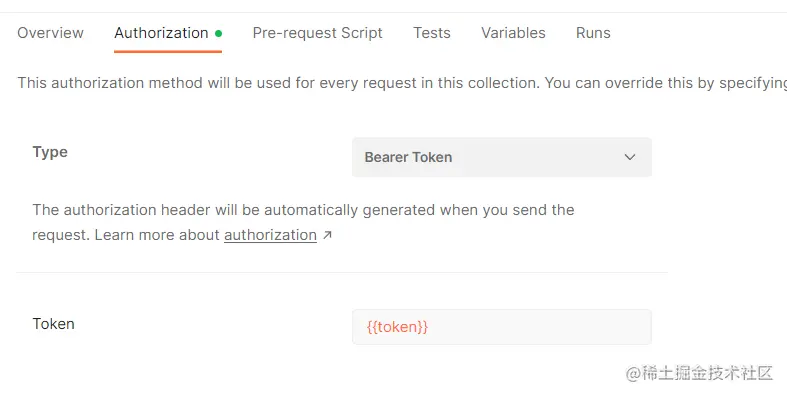Select the Authorization tab
Screen dimensions: 787x396
click(x=161, y=33)
